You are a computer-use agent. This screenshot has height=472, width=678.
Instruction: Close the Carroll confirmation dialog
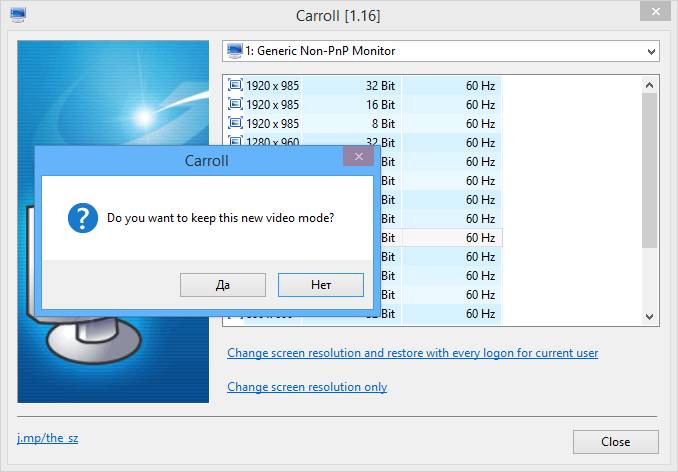pos(358,156)
